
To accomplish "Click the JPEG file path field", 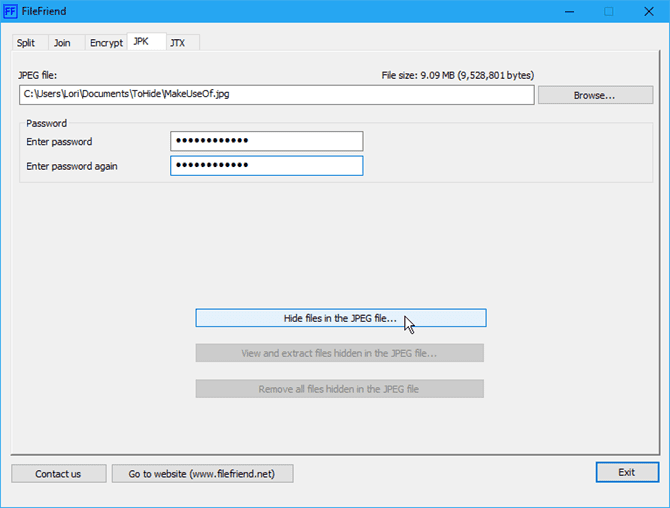I will point(277,94).
